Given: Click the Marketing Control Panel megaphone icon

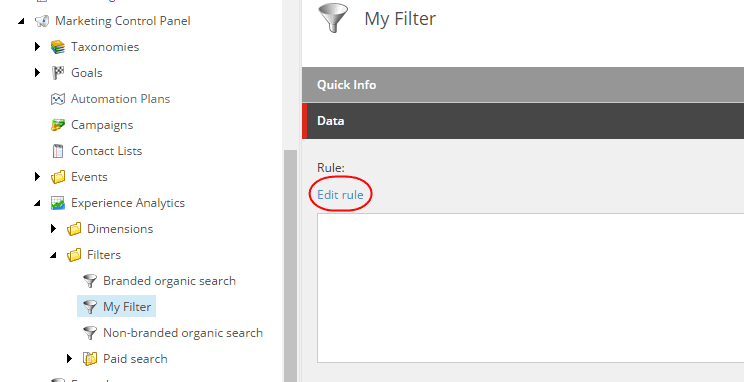Looking at the screenshot, I should click(x=42, y=21).
